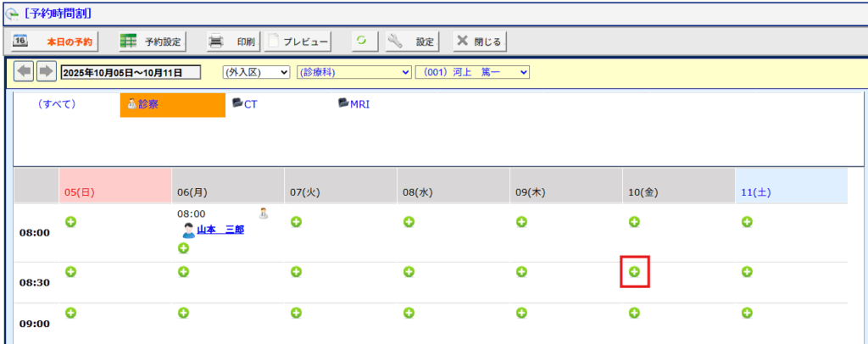Add appointment on Thursday 09 at 09:00
The height and width of the screenshot is (344, 868).
click(521, 313)
